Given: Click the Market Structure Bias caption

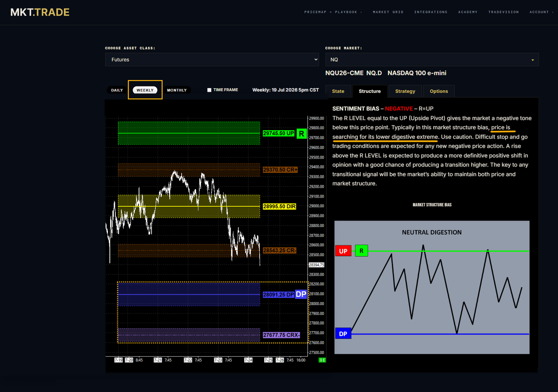Looking at the screenshot, I should tap(432, 205).
